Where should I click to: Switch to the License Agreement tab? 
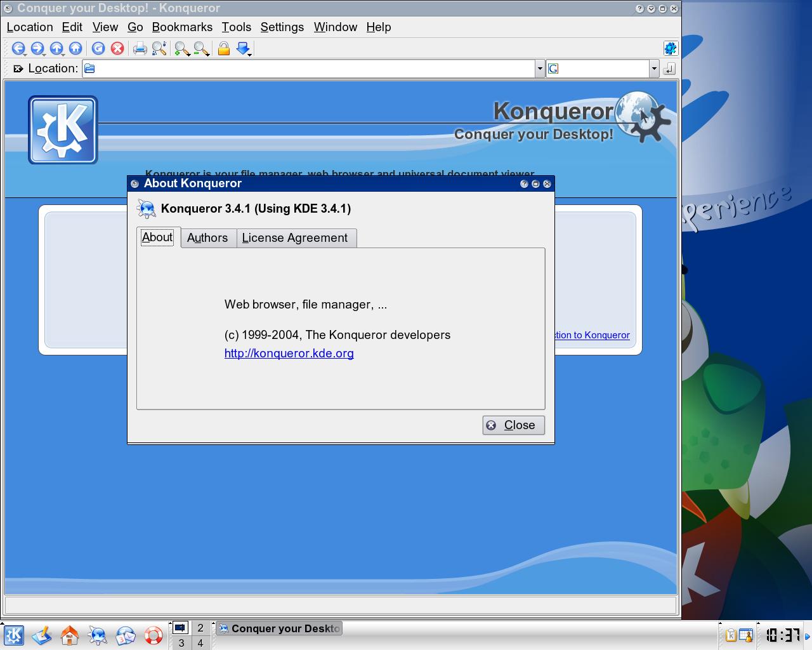coord(295,238)
